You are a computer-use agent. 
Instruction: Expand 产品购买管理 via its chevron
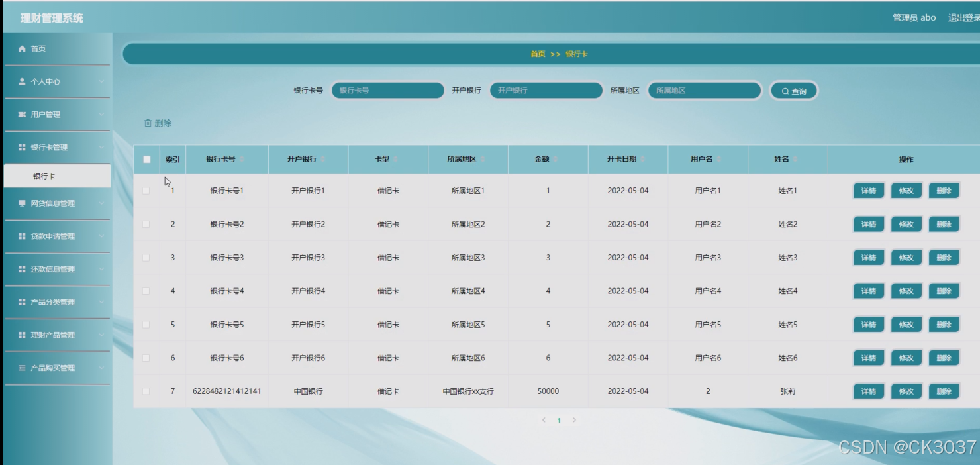101,368
